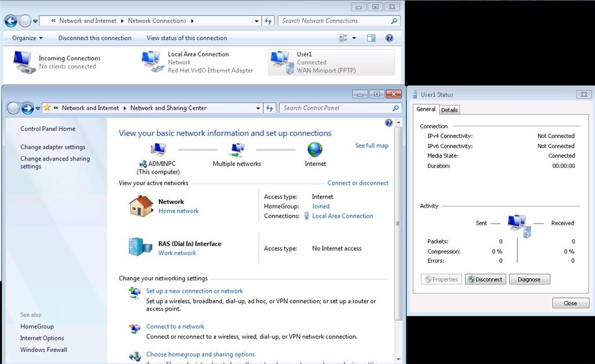Viewport: 595px width, 364px height.
Task: Click View status of this connection
Action: (187, 38)
